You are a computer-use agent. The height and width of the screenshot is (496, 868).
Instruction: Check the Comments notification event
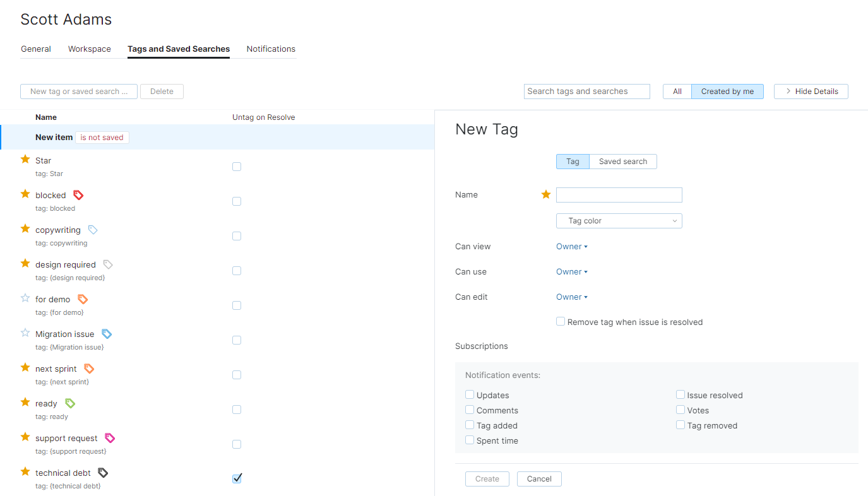(470, 410)
